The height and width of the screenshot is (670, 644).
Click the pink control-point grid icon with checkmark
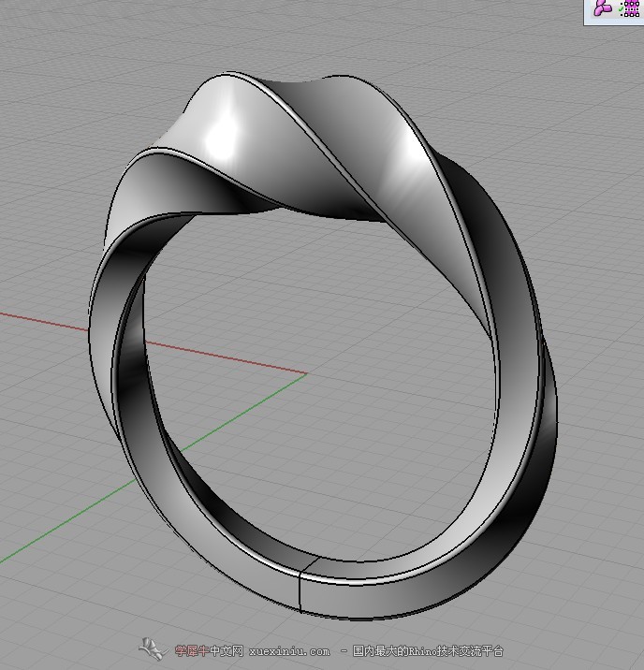pyautogui.click(x=629, y=8)
